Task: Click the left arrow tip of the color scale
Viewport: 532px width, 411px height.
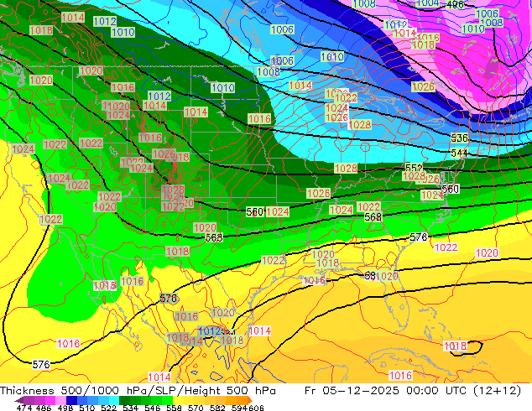Action: click(x=18, y=401)
